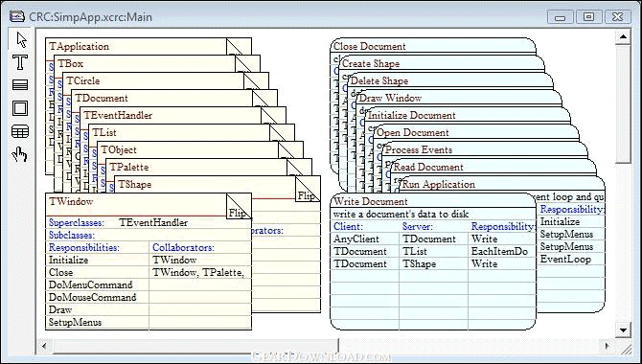Screen dimensions: 642x364
Task: Click the Write Document card title
Action: tap(371, 201)
